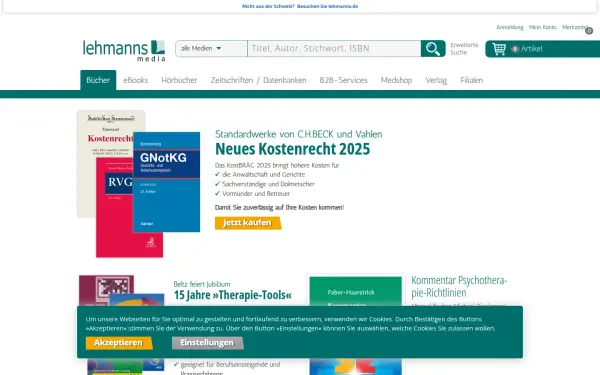This screenshot has width=600, height=375.
Task: Open the shopping cart icon
Action: click(x=499, y=49)
